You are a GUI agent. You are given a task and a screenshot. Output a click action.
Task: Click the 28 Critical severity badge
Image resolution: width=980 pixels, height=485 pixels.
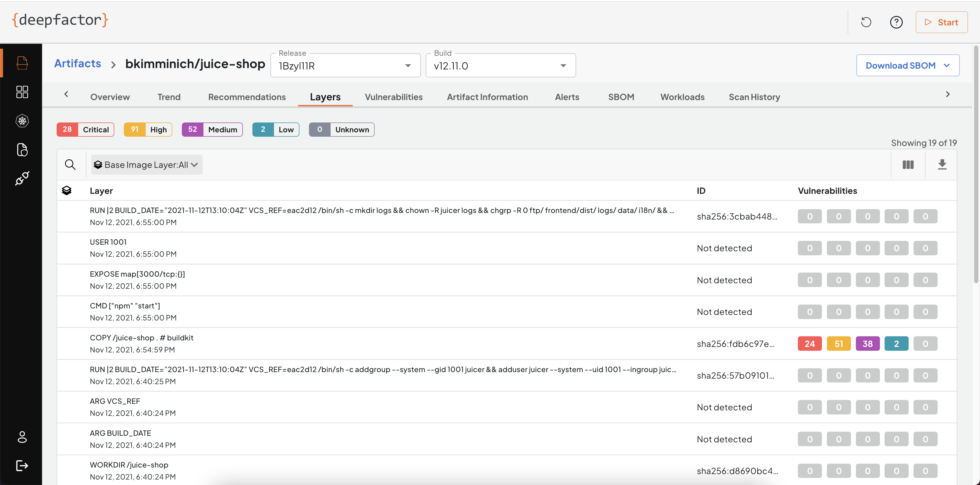[x=86, y=129]
